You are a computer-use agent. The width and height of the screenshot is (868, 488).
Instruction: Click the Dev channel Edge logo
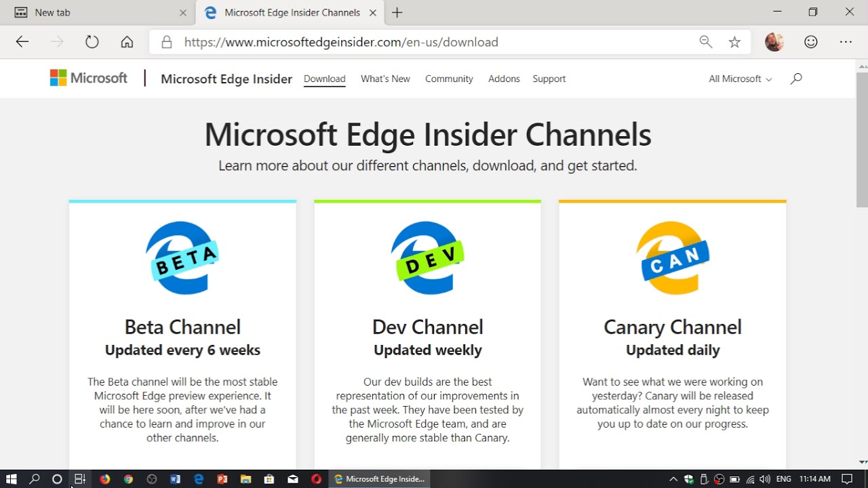point(427,258)
